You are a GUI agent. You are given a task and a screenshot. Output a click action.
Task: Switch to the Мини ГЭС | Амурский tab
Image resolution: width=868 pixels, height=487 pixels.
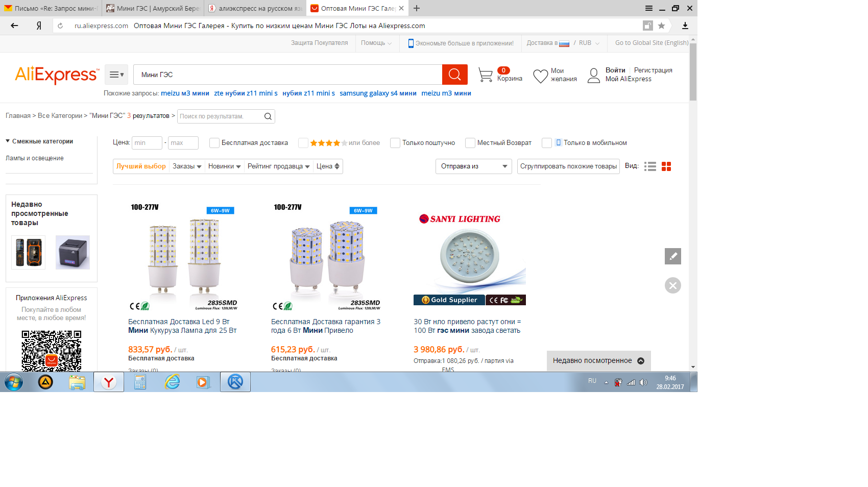pyautogui.click(x=153, y=8)
